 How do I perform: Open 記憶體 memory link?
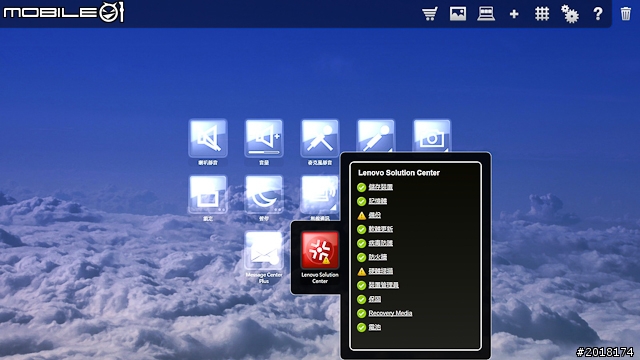[378, 201]
